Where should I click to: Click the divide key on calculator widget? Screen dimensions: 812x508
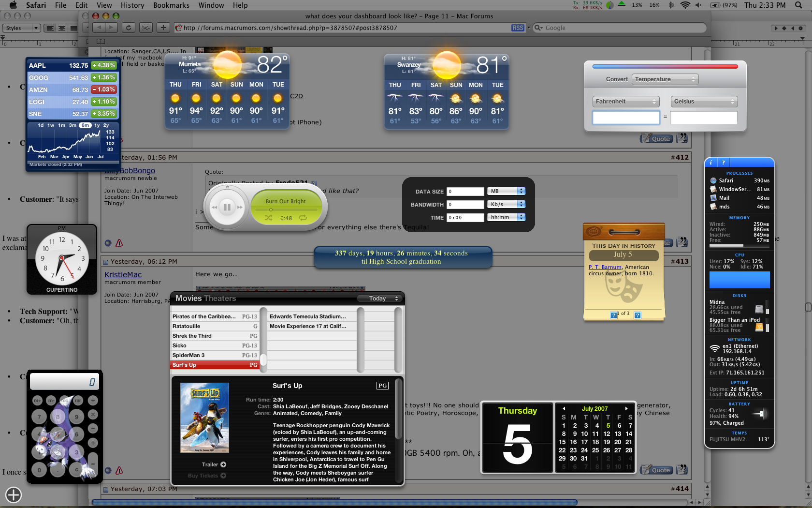click(93, 400)
